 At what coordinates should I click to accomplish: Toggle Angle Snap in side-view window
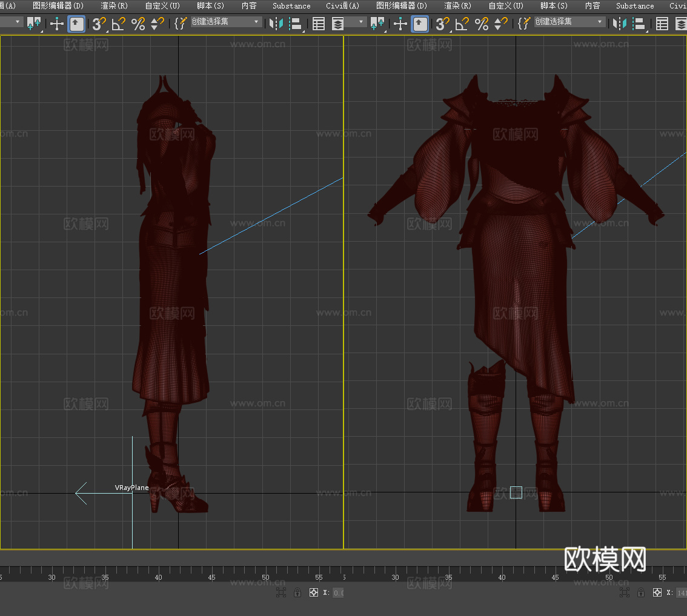tap(119, 23)
